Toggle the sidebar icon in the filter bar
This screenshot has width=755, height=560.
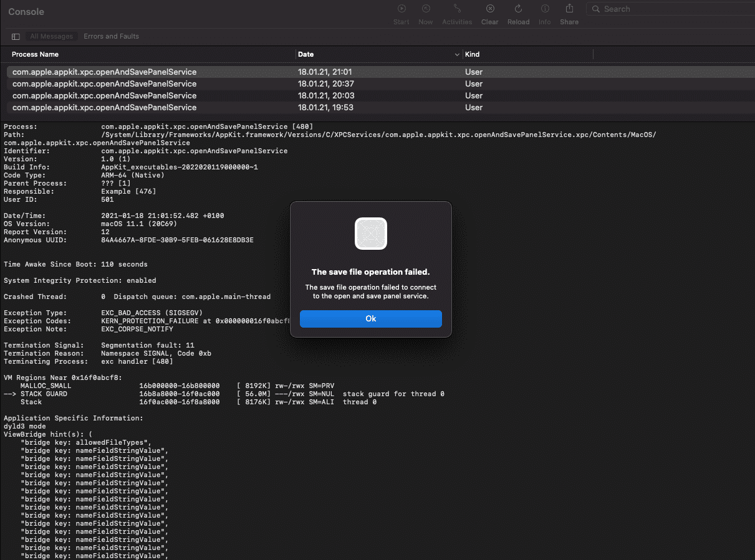click(x=16, y=37)
